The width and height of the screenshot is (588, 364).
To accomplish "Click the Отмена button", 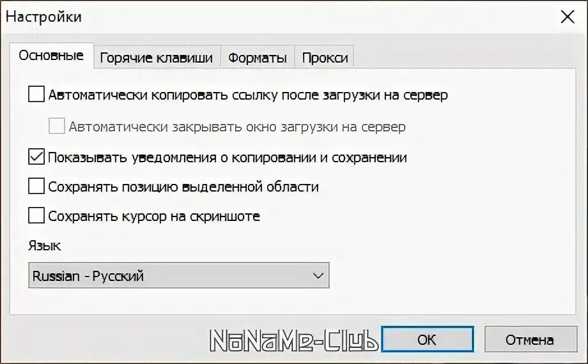I will tap(530, 339).
